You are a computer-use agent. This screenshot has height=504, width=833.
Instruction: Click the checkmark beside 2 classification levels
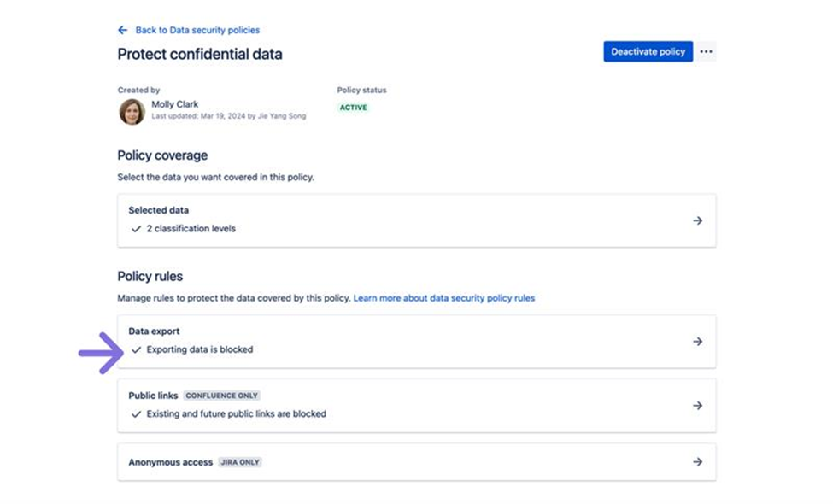pos(137,229)
